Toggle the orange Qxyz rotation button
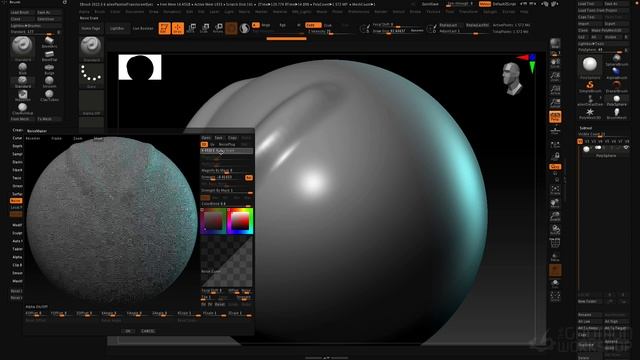The height and width of the screenshot is (360, 640). click(555, 167)
